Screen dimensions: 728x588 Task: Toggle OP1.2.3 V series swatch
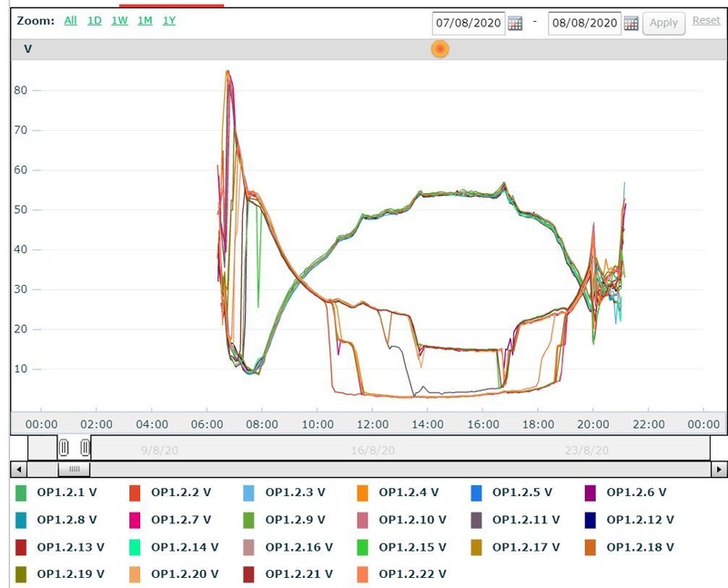tap(248, 492)
